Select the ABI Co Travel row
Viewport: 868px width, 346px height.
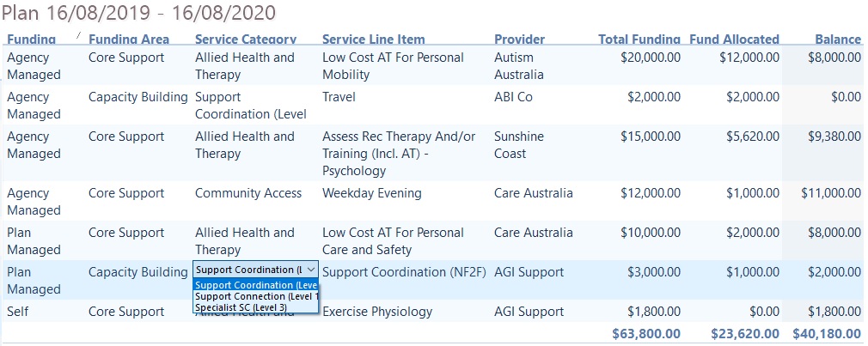coord(434,105)
